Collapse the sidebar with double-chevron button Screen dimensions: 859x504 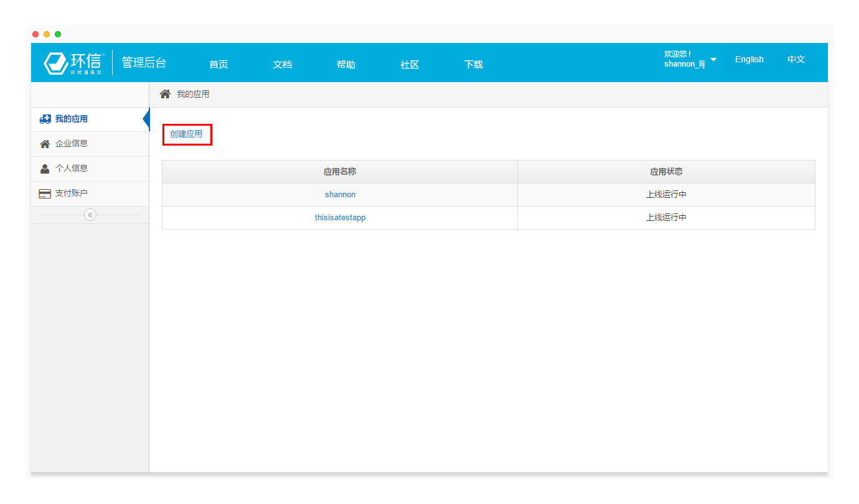point(90,215)
